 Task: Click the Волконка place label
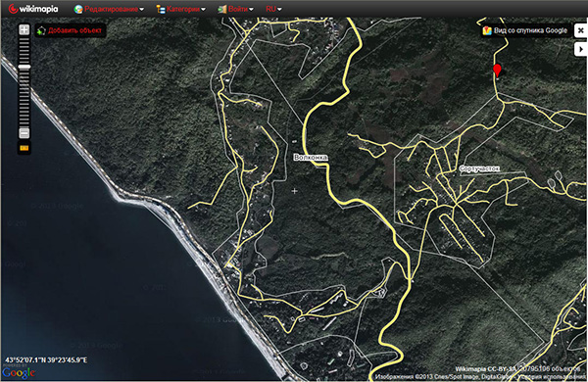click(311, 158)
